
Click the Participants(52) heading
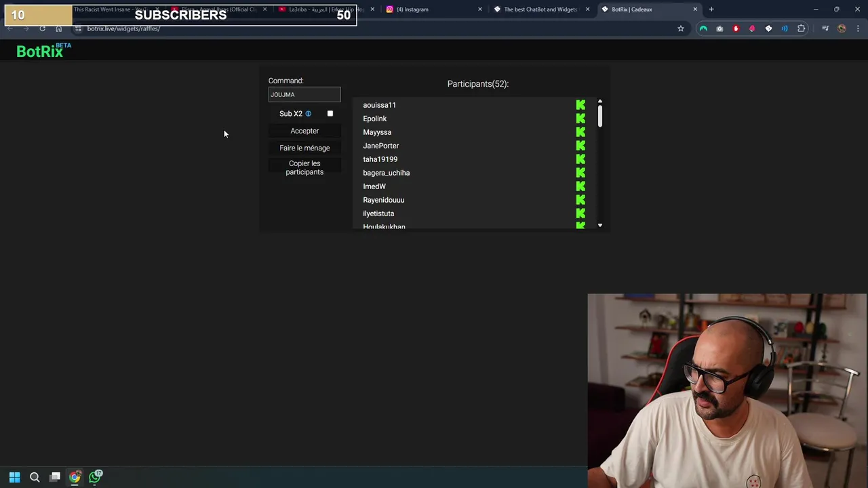point(478,84)
